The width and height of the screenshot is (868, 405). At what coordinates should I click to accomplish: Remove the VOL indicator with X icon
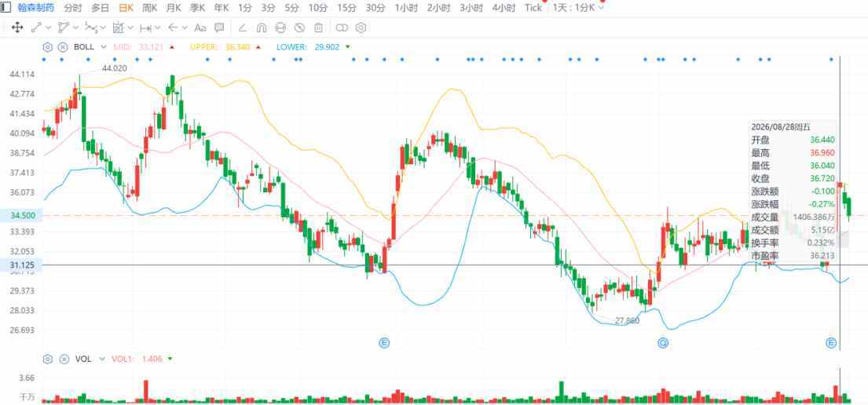pyautogui.click(x=63, y=359)
